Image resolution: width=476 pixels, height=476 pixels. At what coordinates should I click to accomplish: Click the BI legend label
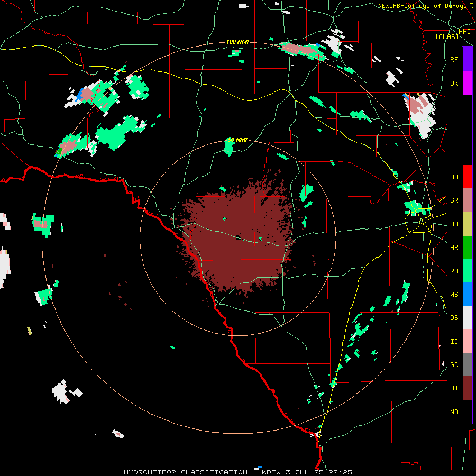pos(454,388)
